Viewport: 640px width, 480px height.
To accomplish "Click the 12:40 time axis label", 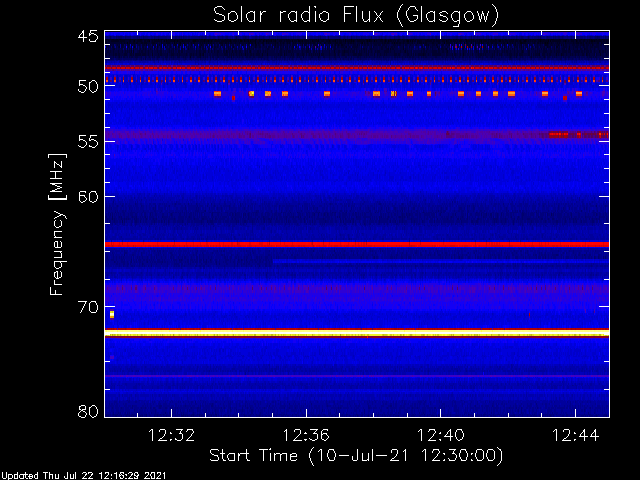I will (x=441, y=436).
